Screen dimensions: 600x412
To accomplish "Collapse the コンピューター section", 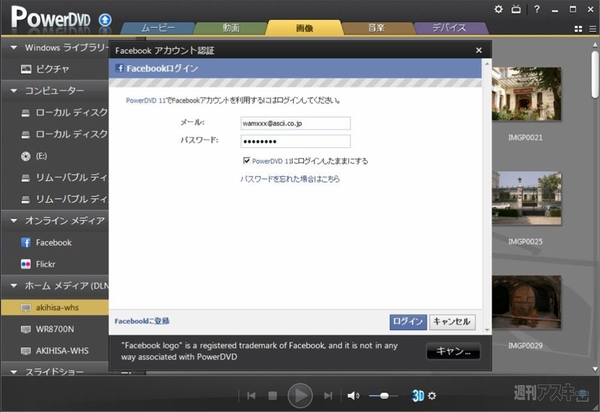I will tap(14, 91).
